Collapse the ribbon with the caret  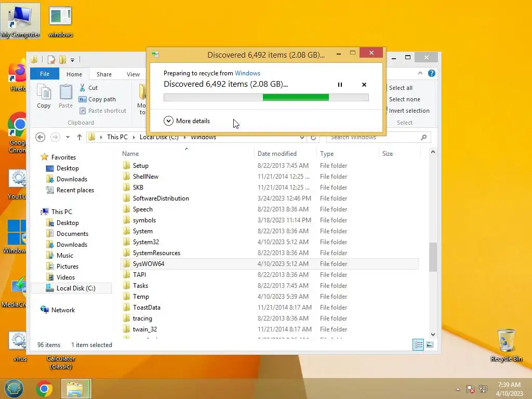tap(420, 73)
